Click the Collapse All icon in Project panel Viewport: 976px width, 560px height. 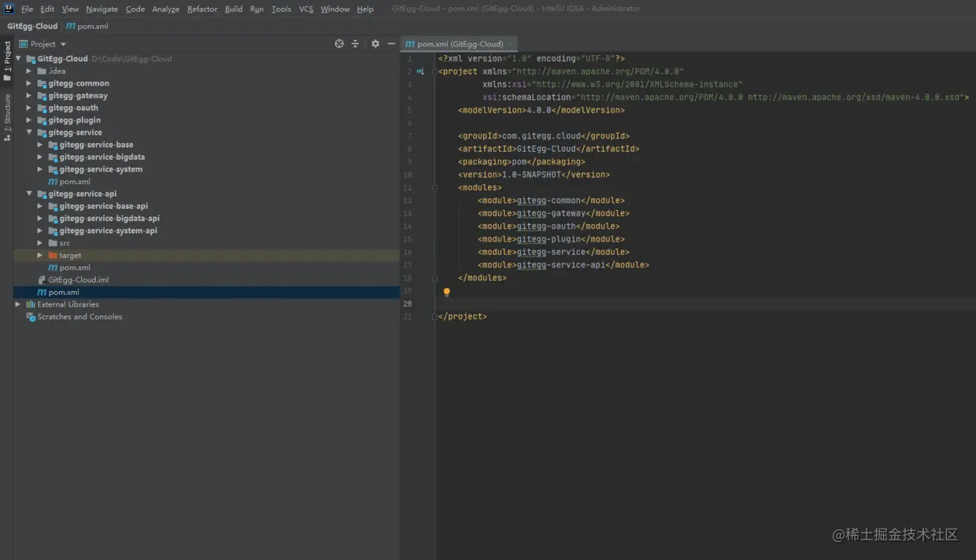coord(355,44)
